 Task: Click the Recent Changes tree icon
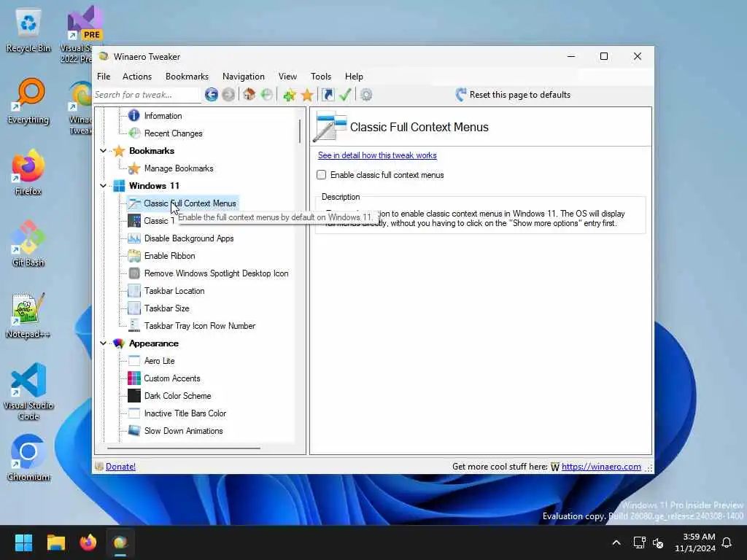(x=134, y=133)
